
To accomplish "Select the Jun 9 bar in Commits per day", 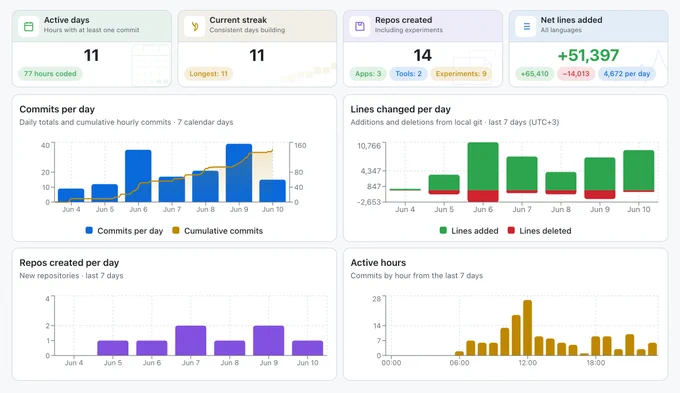I will [239, 173].
